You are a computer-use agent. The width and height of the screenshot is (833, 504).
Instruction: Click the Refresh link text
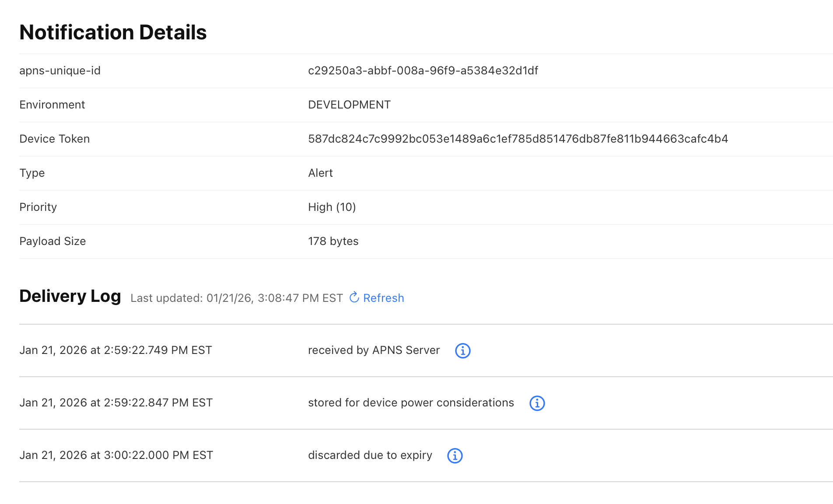click(383, 298)
